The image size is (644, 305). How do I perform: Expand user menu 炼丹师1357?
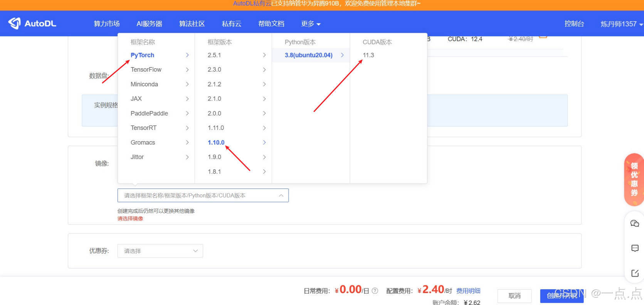621,24
